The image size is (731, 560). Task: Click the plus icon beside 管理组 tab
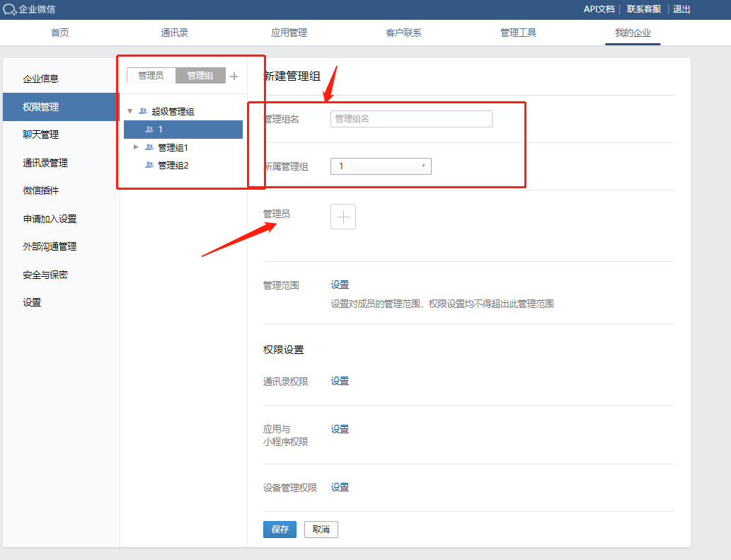click(x=234, y=76)
